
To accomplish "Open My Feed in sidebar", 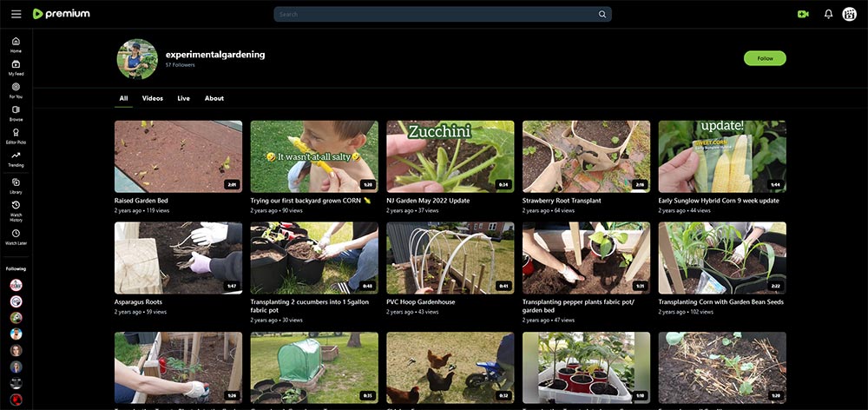I will 16,68.
